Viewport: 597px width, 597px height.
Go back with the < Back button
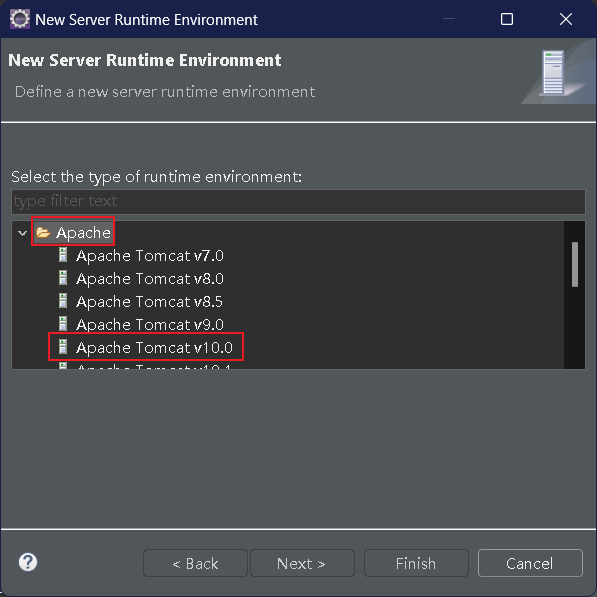[195, 563]
